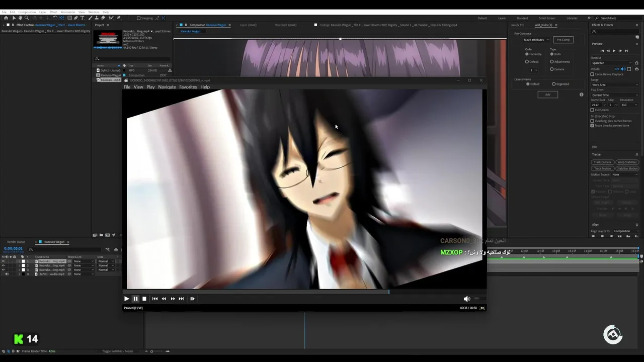The height and width of the screenshot is (362, 644).
Task: Open the media player Navigate menu
Action: (167, 87)
